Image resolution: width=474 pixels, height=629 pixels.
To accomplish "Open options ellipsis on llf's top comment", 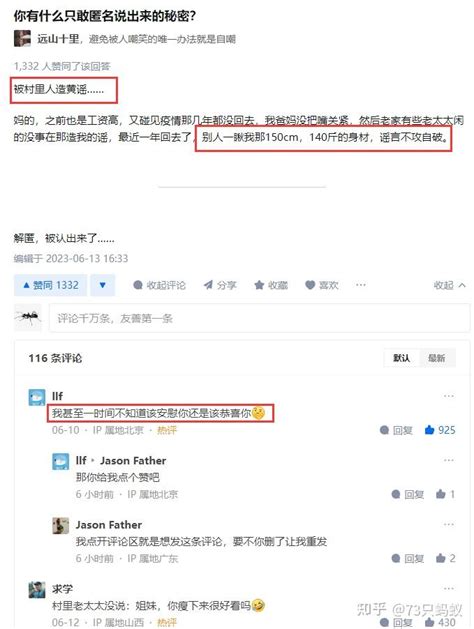I will (x=449, y=396).
